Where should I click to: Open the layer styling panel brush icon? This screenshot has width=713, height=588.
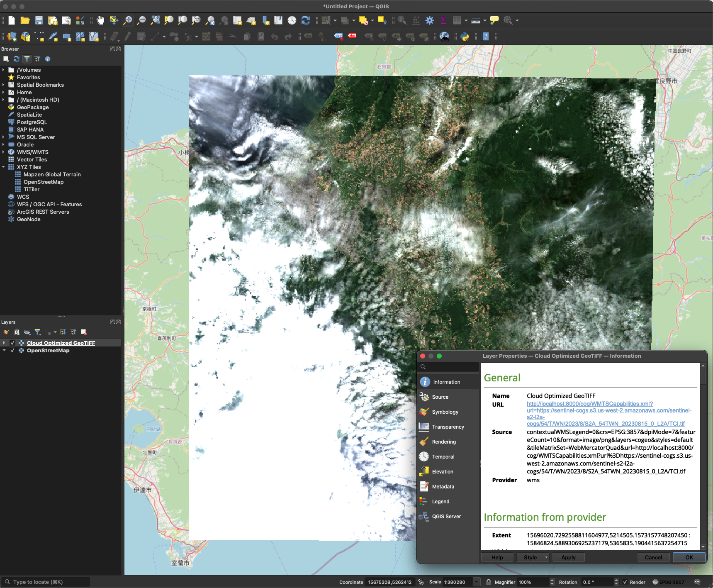6,332
